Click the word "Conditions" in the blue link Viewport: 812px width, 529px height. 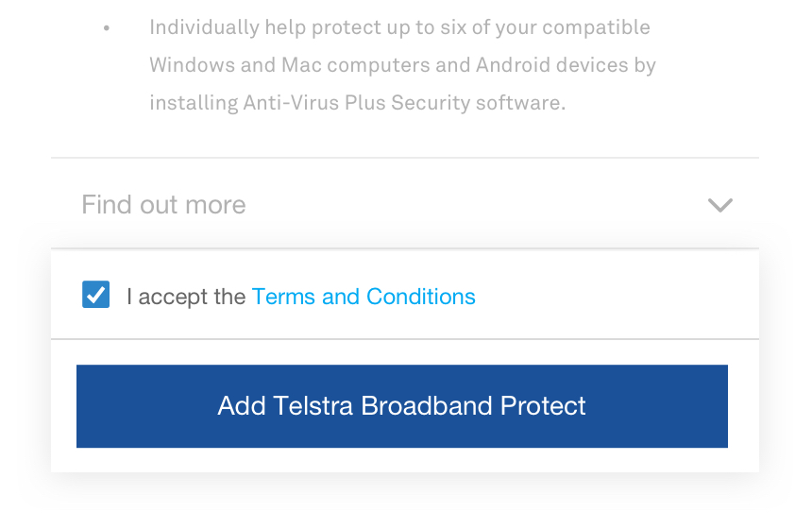point(421,297)
